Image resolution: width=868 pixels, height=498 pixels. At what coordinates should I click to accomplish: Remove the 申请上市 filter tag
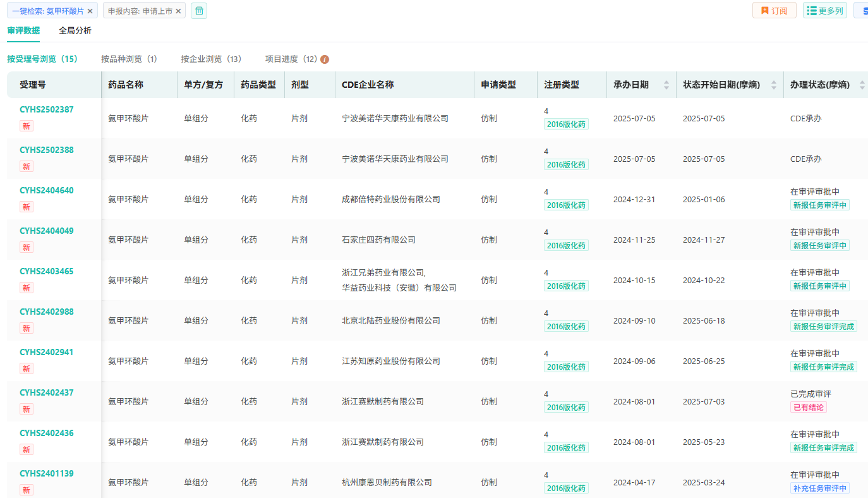pos(178,11)
